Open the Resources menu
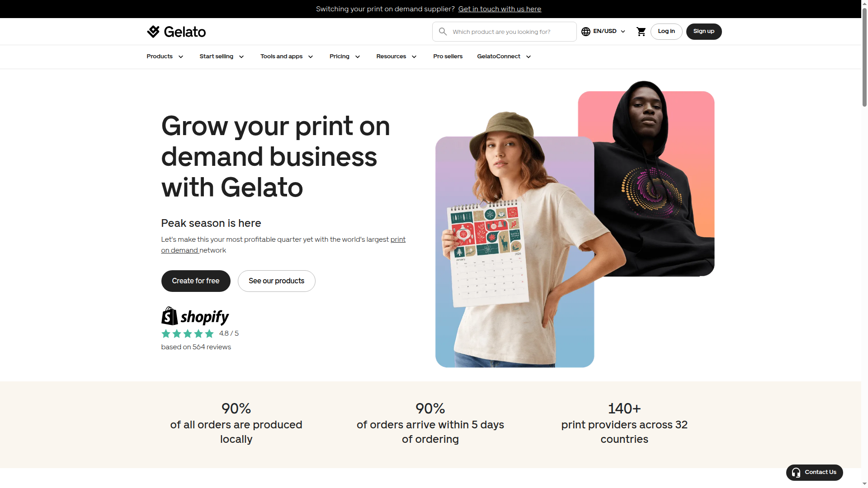This screenshot has width=868, height=488. click(x=396, y=56)
